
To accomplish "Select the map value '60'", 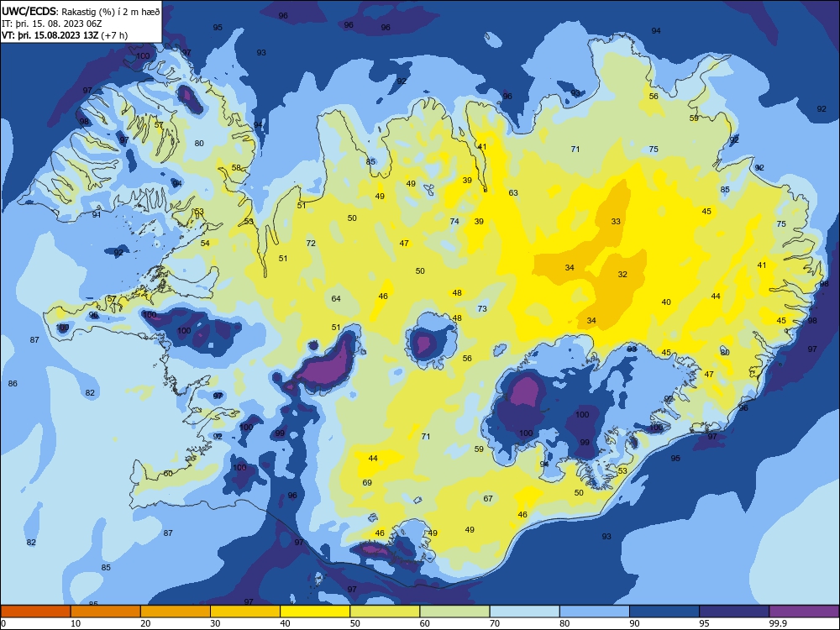I will click(x=168, y=474).
